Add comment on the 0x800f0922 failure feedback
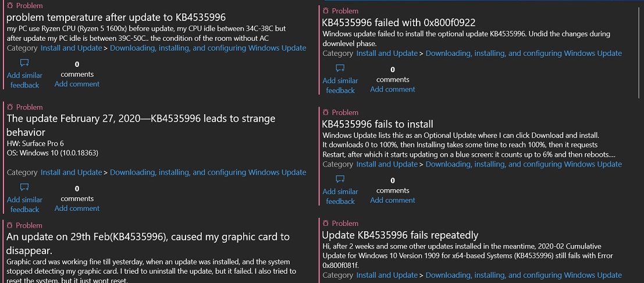This screenshot has height=283, width=644. tap(393, 89)
